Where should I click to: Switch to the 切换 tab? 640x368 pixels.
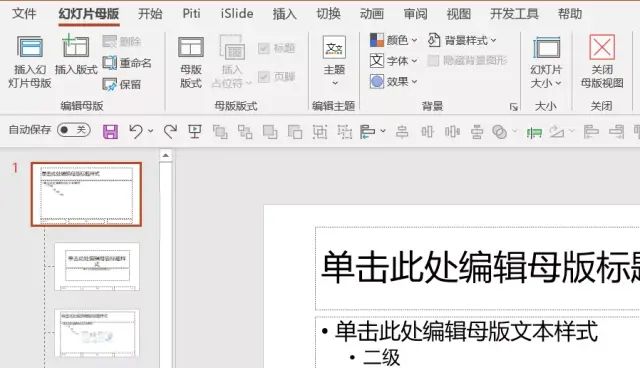pyautogui.click(x=329, y=14)
